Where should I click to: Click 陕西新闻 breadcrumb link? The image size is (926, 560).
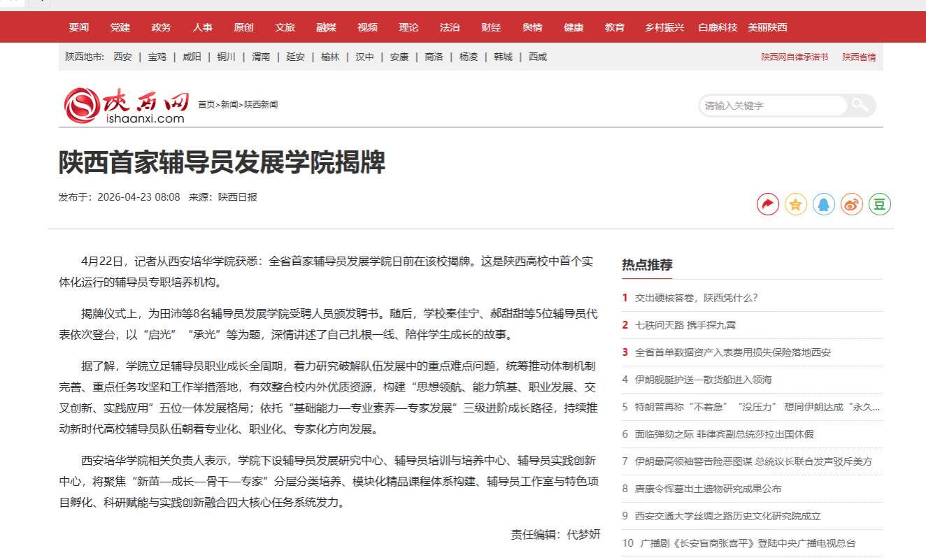point(261,104)
